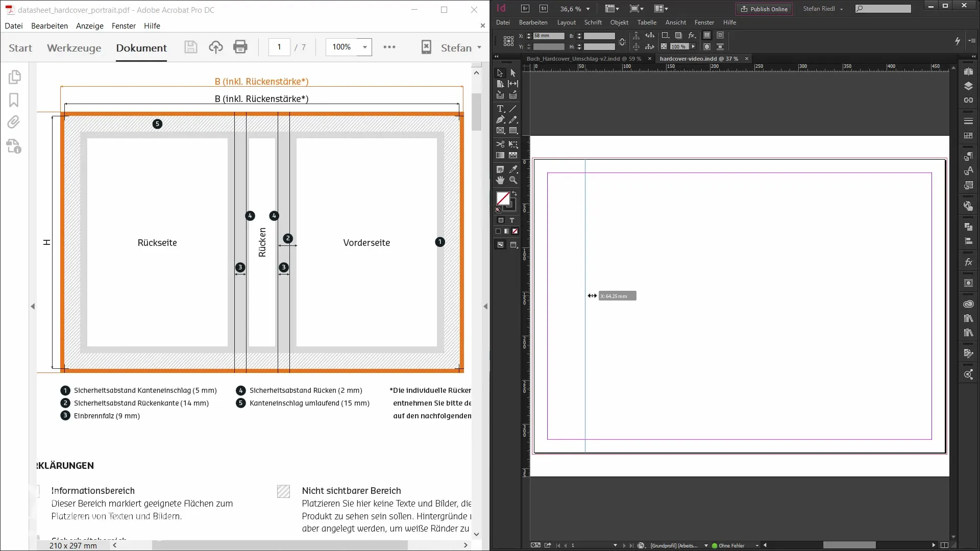Open the screen mode dropdown in app bar

pos(636,9)
